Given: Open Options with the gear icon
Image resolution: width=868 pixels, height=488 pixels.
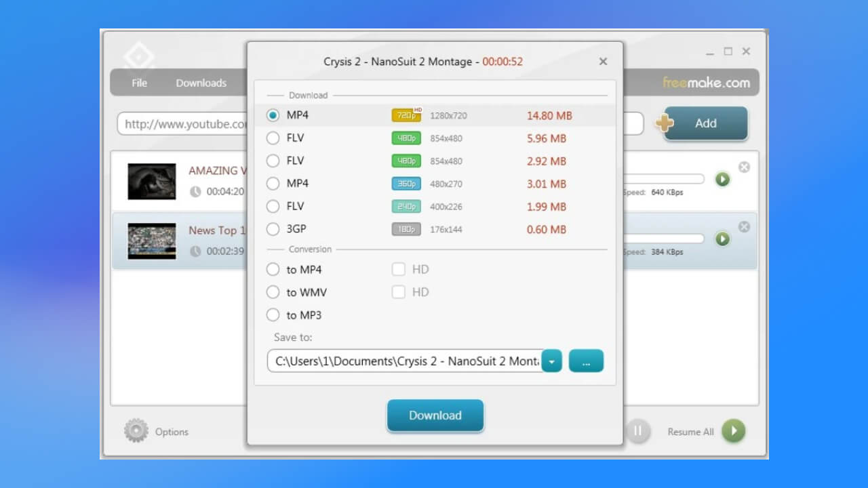Looking at the screenshot, I should pyautogui.click(x=136, y=431).
